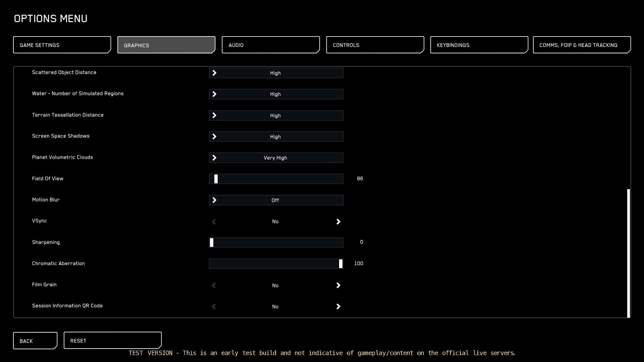Click the Reset button
This screenshot has height=362, width=644.
[112, 341]
